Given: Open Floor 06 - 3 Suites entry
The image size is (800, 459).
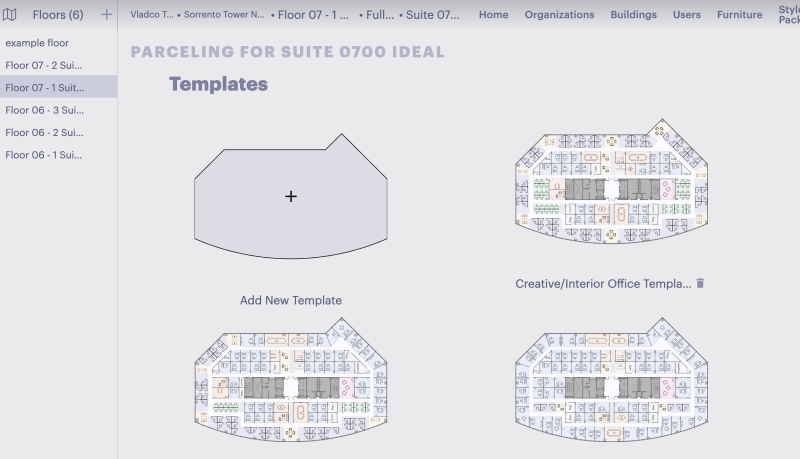Looking at the screenshot, I should click(45, 110).
